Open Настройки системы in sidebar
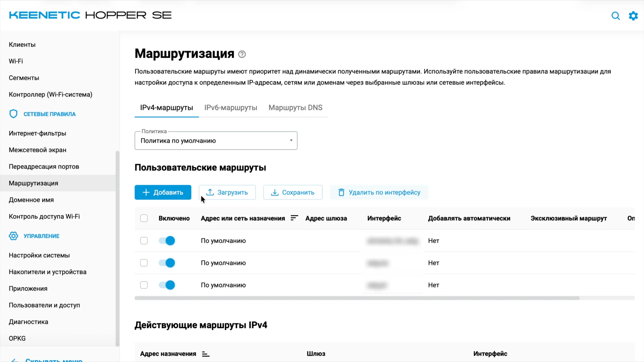Viewport: 644px width, 362px height. point(58,255)
